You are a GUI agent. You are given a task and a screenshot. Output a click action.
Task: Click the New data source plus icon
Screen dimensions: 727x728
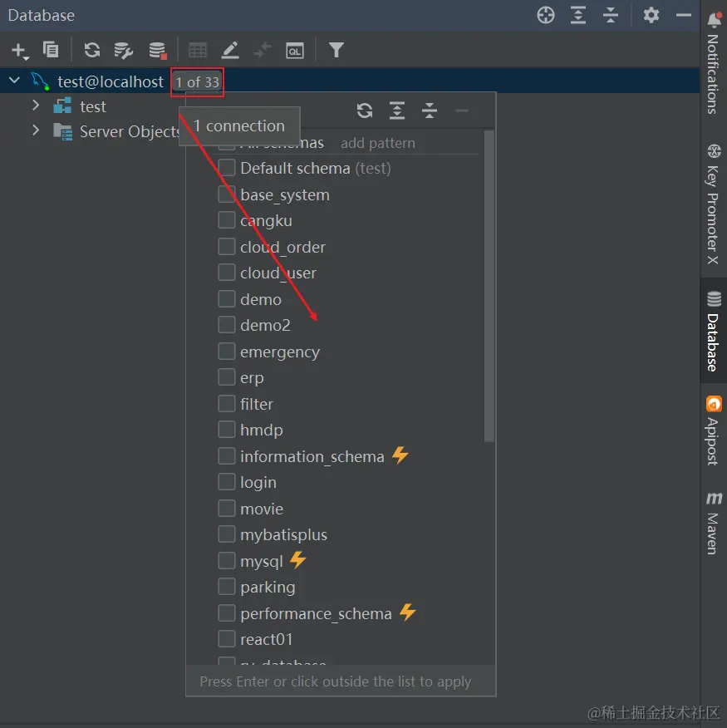19,51
